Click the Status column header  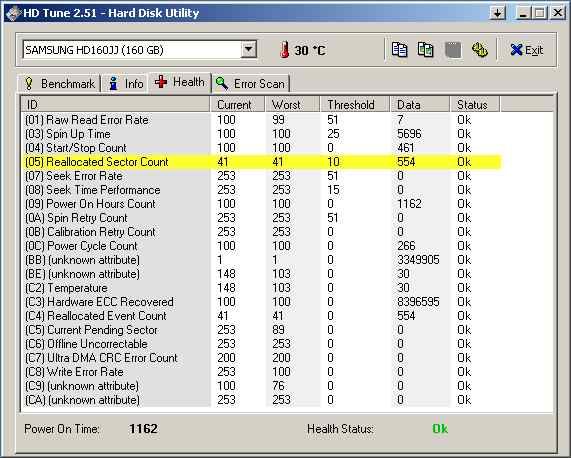[475, 105]
